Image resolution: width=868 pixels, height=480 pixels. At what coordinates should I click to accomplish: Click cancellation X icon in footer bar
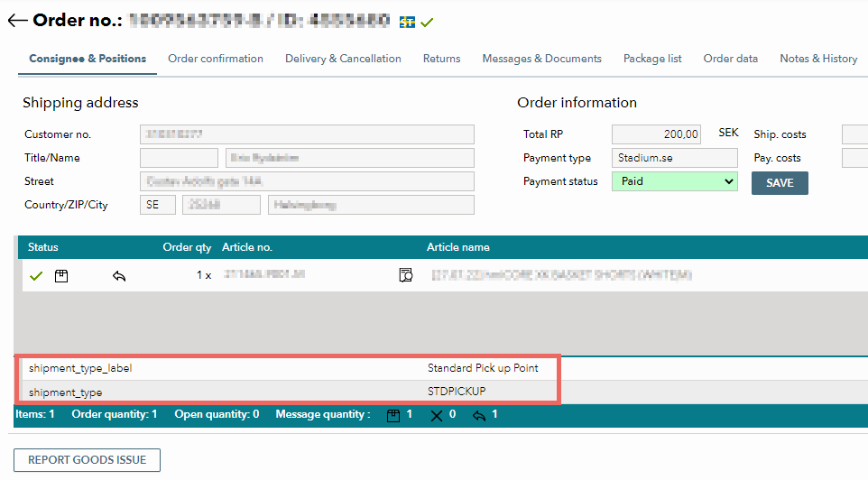(436, 416)
